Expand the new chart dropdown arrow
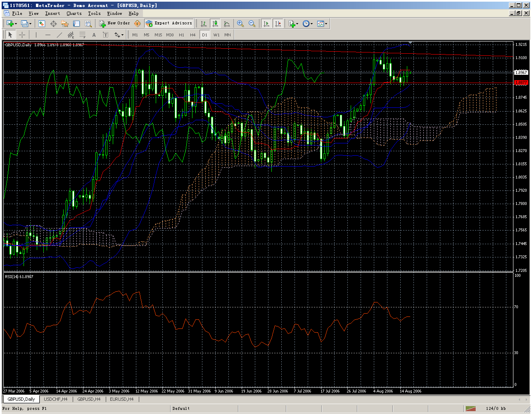The width and height of the screenshot is (532, 414). tap(16, 24)
